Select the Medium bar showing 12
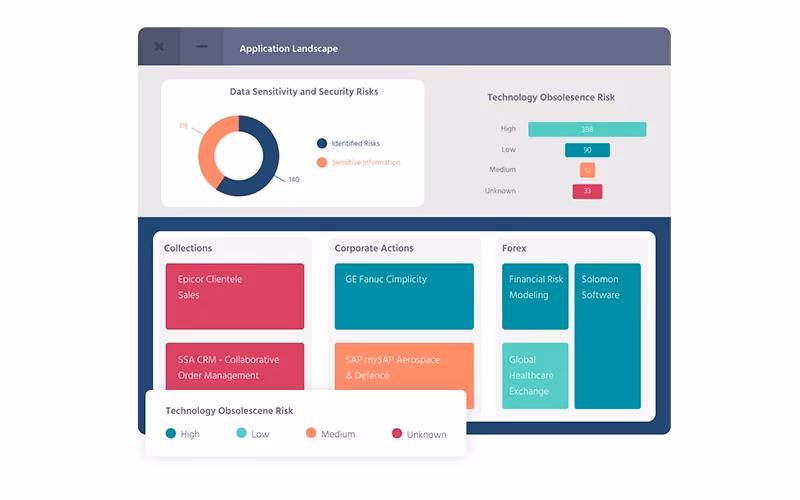 [587, 170]
